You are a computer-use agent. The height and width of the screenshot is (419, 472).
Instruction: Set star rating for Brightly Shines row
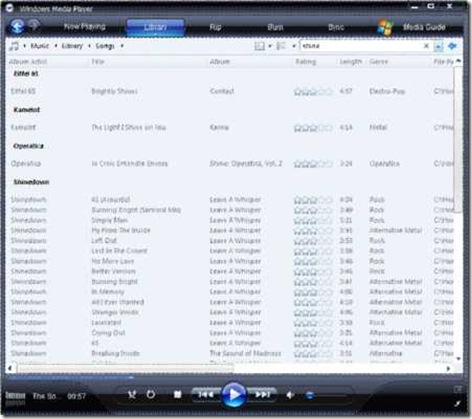click(x=313, y=91)
